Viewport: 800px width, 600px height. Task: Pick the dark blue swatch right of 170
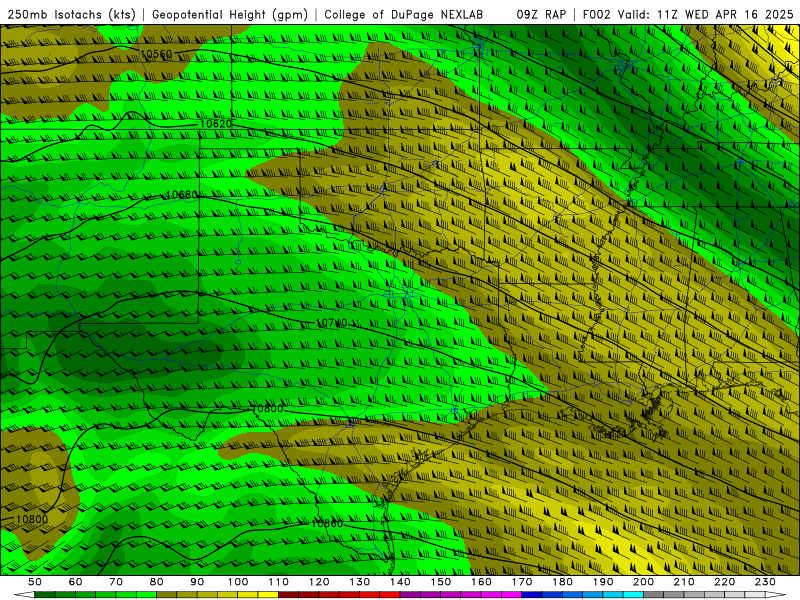coord(532,595)
